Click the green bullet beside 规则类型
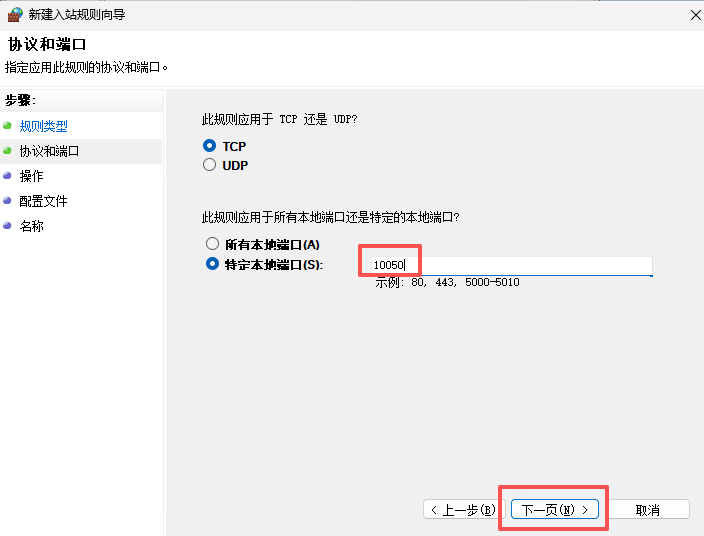 [x=8, y=126]
